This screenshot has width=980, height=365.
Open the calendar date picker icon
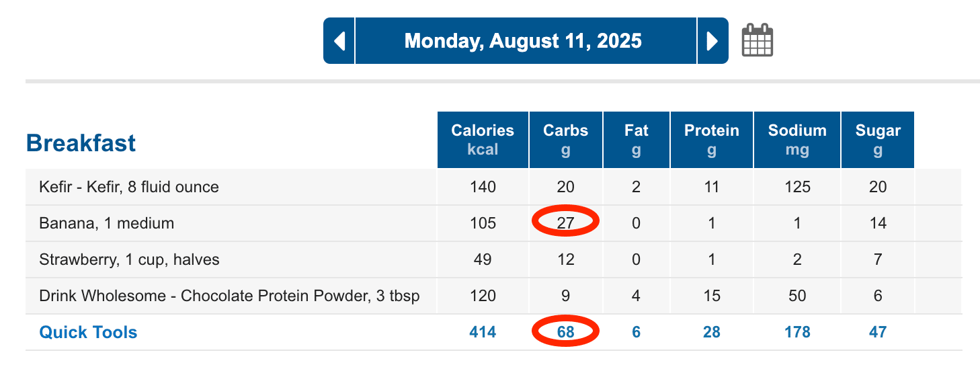click(758, 40)
